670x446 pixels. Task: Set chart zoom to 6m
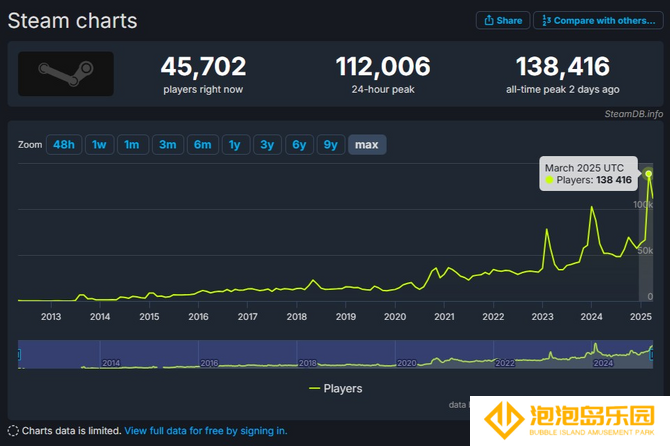click(203, 145)
